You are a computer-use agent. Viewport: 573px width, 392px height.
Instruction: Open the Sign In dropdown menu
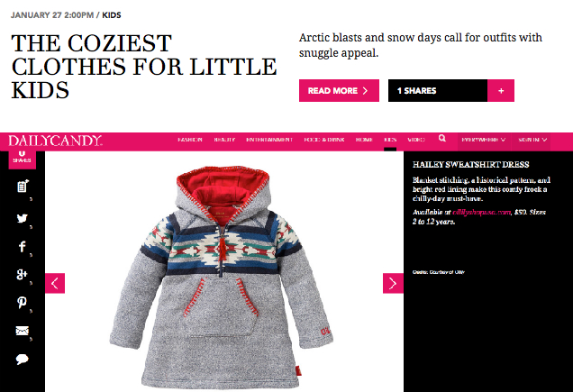[x=532, y=140]
